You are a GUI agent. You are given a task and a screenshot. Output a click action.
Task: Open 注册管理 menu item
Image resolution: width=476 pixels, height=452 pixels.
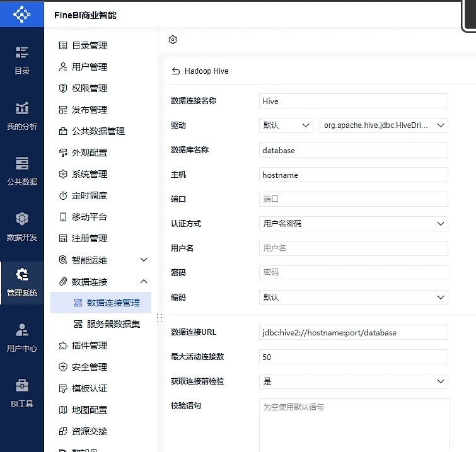(101, 238)
